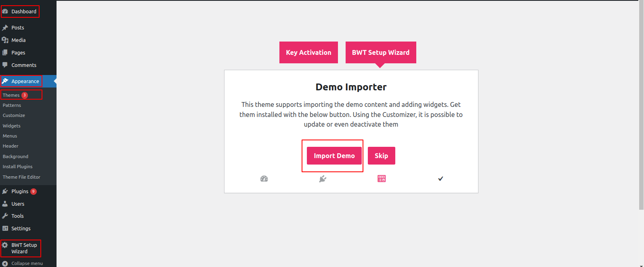Go to Install Plugins page

(17, 167)
